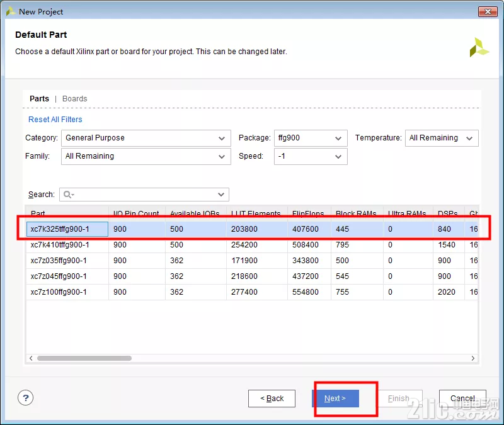This screenshot has height=425, width=504.
Task: Switch to the Boards tab
Action: [74, 99]
